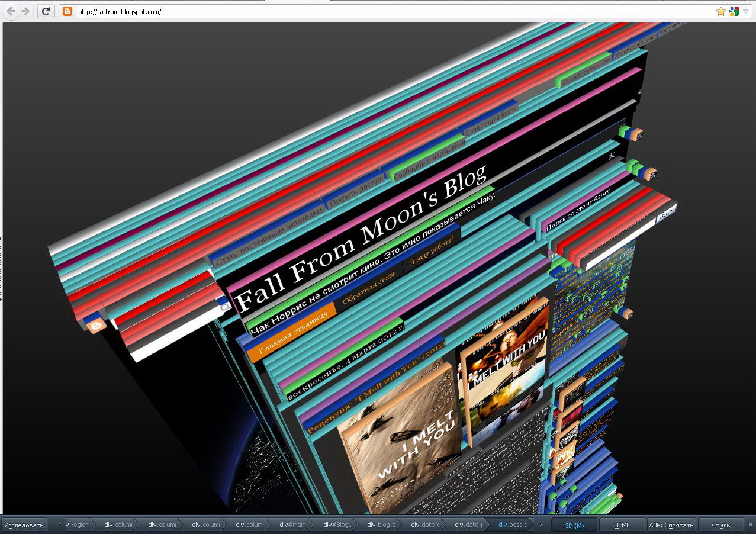Open the Главная страница page tab

click(x=292, y=332)
